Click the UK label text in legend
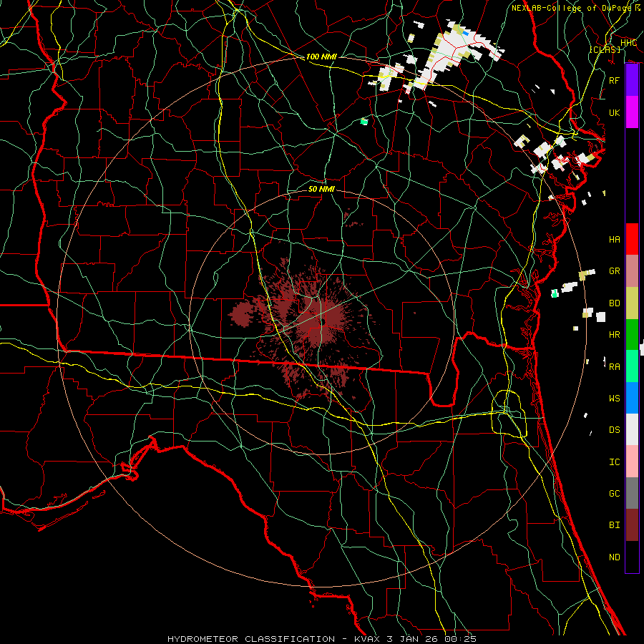The image size is (644, 644). [x=615, y=112]
